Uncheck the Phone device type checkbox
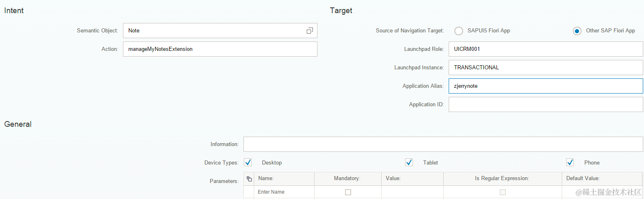 (x=570, y=162)
